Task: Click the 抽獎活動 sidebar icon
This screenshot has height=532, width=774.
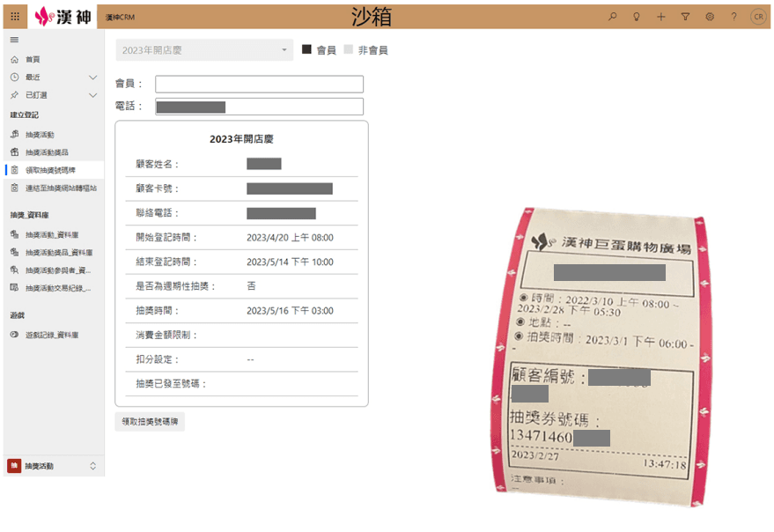Action: (x=14, y=135)
